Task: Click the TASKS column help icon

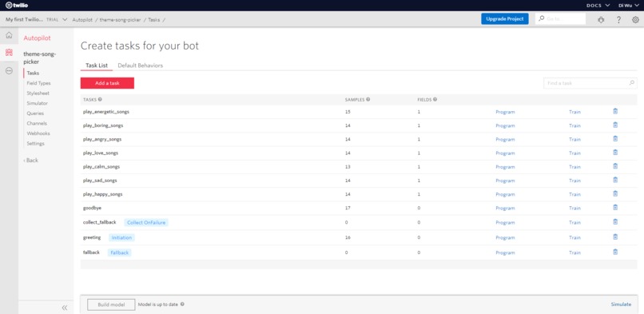Action: (x=100, y=99)
